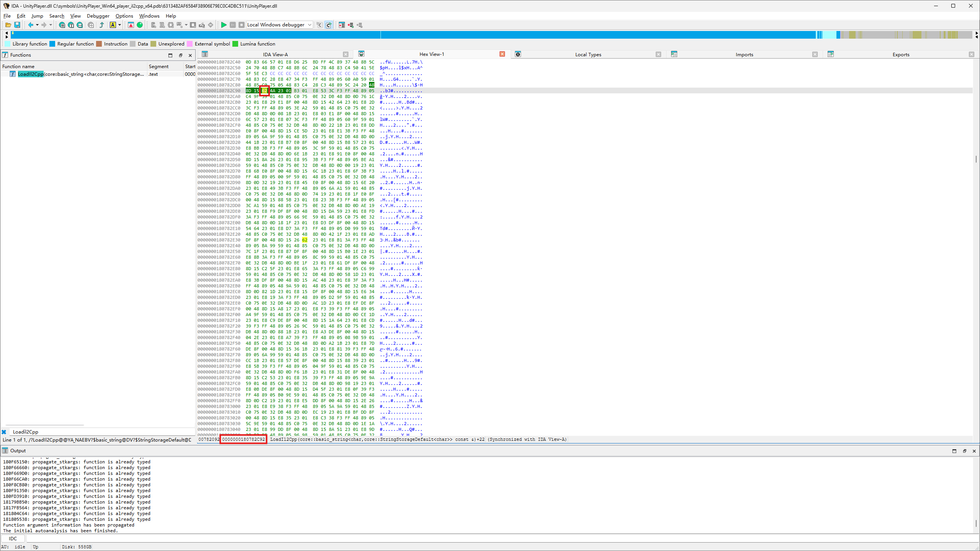Viewport: 980px width, 551px height.
Task: Click the breakpoints list toolbar icon
Action: pos(341,25)
